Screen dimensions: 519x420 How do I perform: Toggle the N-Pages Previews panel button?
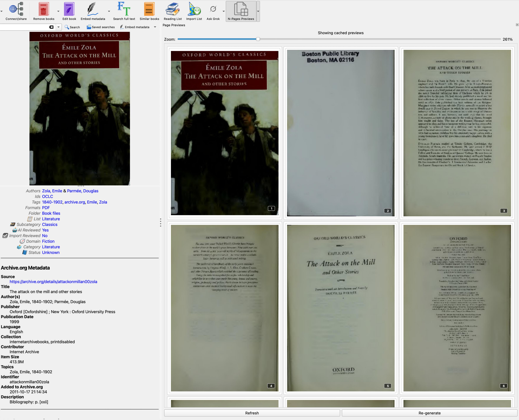tap(241, 11)
